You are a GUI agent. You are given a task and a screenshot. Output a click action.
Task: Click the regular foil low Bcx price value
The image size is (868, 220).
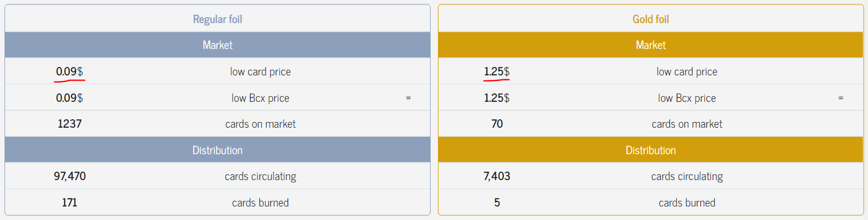pyautogui.click(x=69, y=98)
